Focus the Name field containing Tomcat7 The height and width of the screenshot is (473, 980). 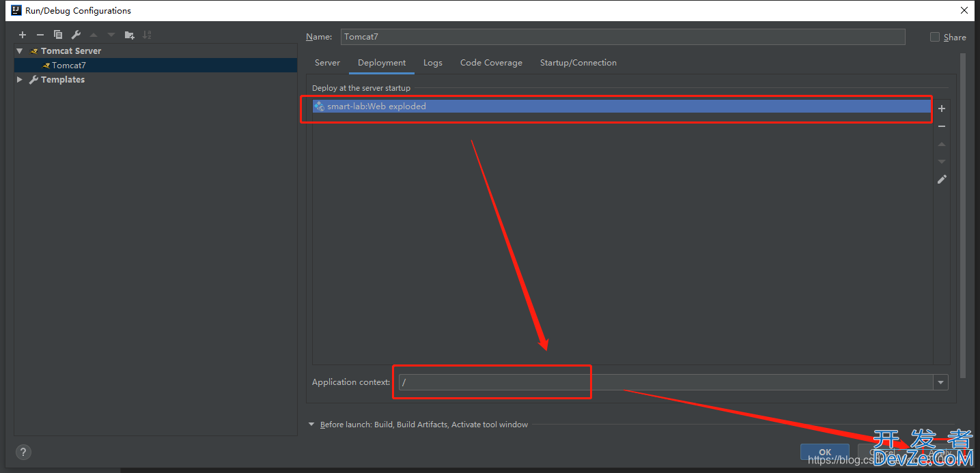[623, 37]
